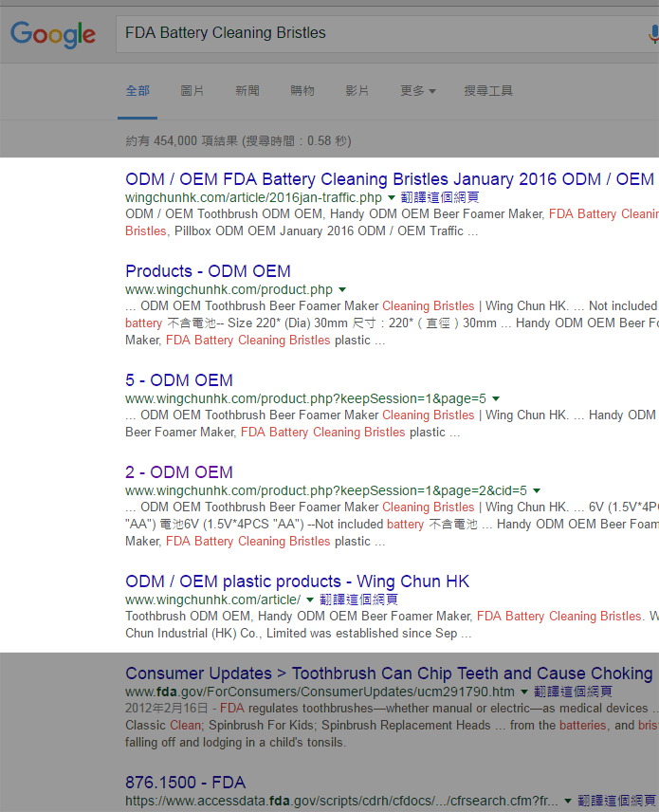Screen dimensions: 659x812
Task: Open the 5 - ODM OEM result
Action: 179,380
